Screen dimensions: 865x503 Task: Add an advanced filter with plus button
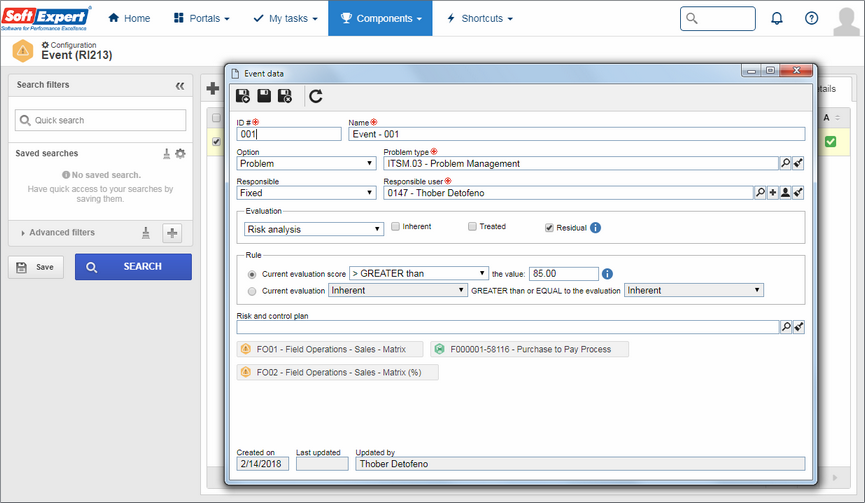pyautogui.click(x=172, y=233)
